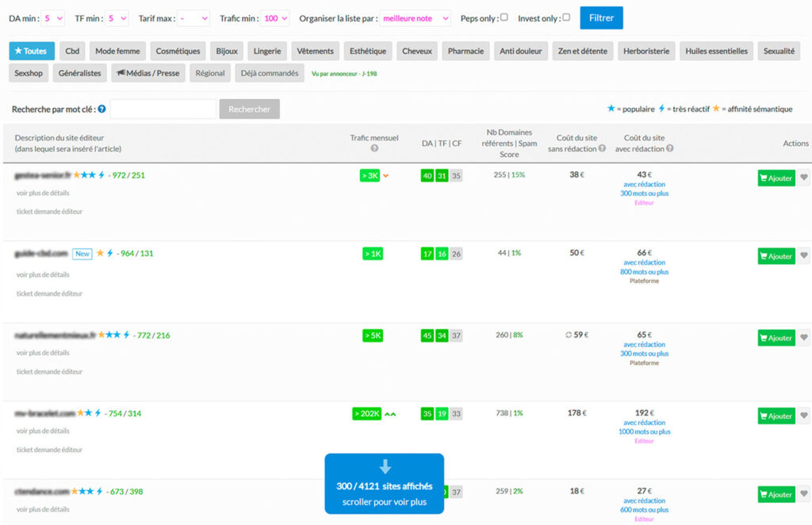Click the down arrow in the sites affichés banner
The height and width of the screenshot is (525, 812).
(x=385, y=466)
